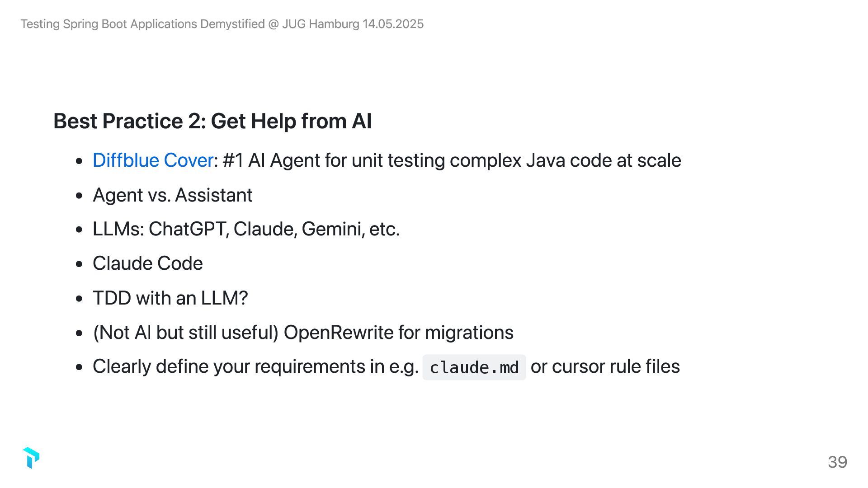Click the slide number 39
Viewport: 868px width, 488px height.
837,462
